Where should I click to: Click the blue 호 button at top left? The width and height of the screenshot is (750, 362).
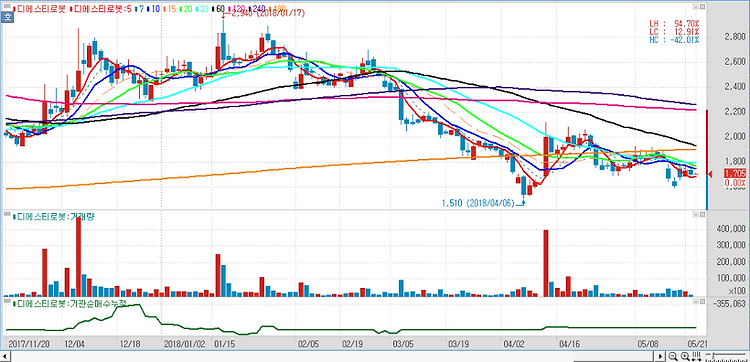click(7, 17)
